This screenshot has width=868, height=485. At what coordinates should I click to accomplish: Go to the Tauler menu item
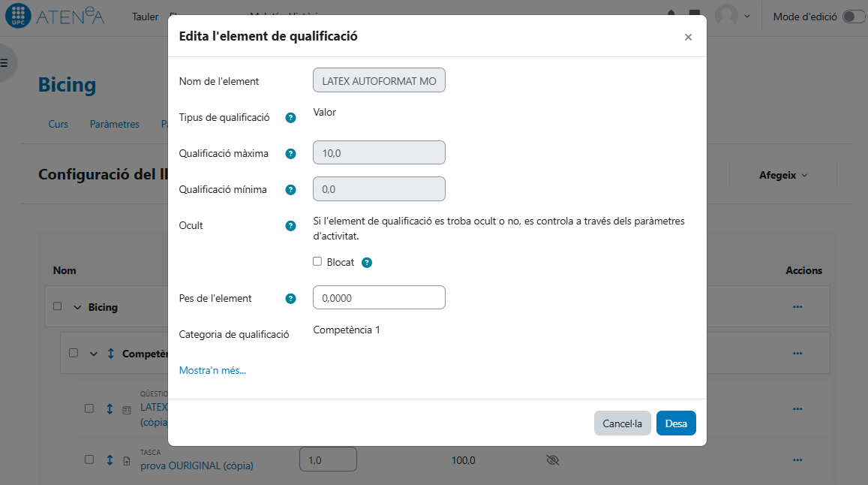[145, 17]
